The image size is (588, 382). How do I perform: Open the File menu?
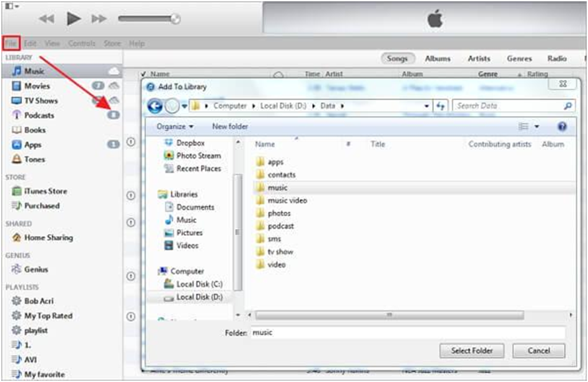point(11,44)
